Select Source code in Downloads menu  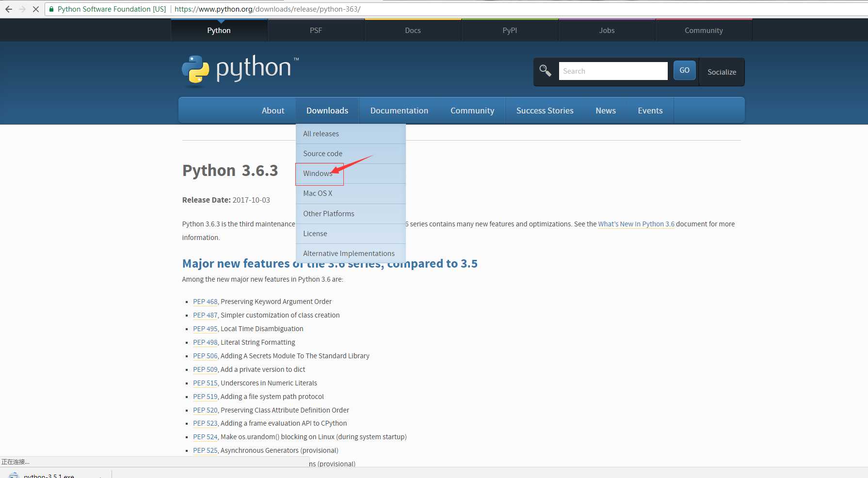click(351, 154)
